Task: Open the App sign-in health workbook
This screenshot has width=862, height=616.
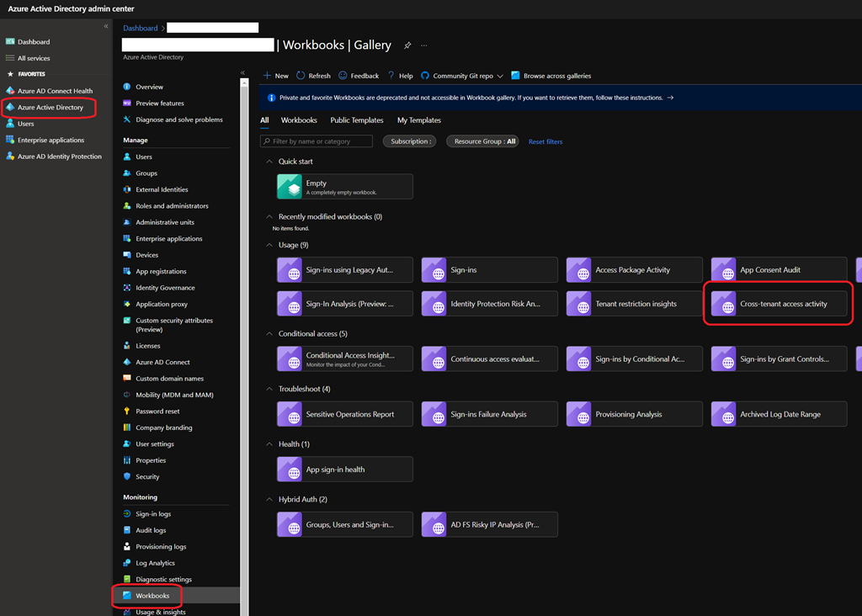Action: [344, 470]
